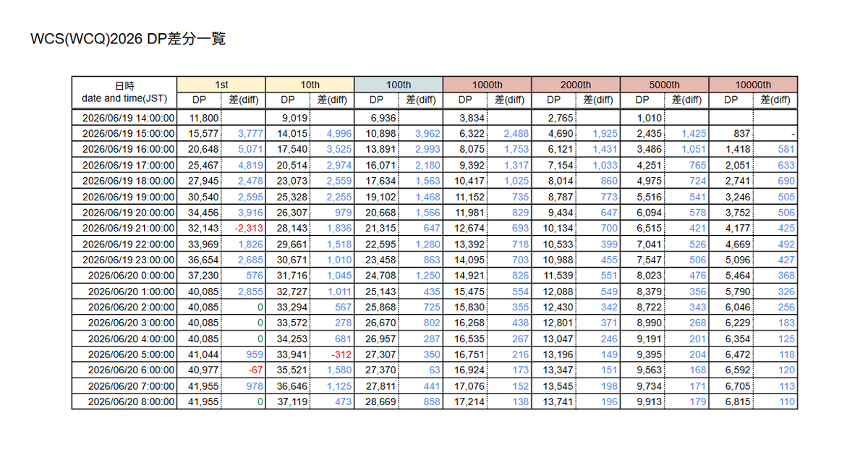868x463 pixels.
Task: Click the "2000th" column group header
Action: pyautogui.click(x=576, y=85)
